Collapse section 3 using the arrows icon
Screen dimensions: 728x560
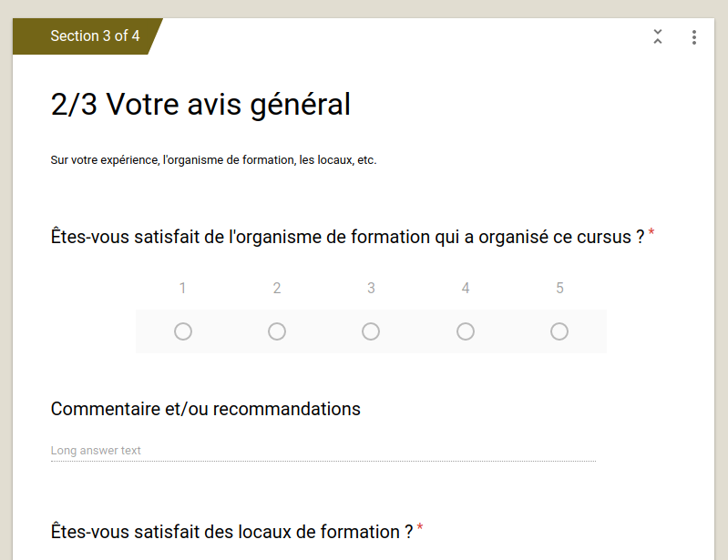pos(658,36)
